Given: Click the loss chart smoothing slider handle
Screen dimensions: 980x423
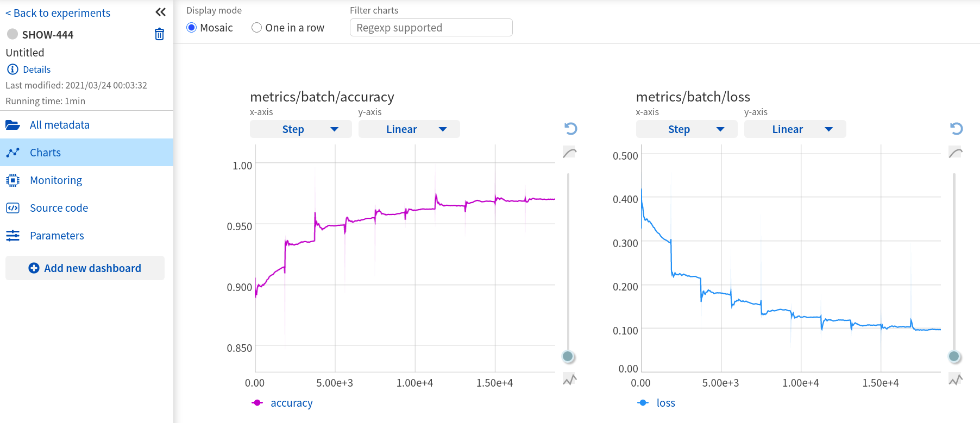Looking at the screenshot, I should click(954, 356).
